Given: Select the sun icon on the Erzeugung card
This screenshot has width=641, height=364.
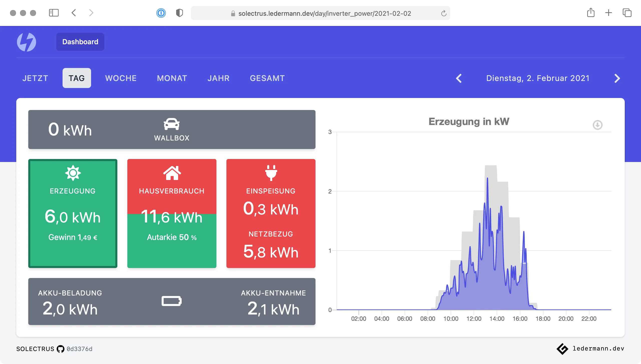Looking at the screenshot, I should click(73, 173).
